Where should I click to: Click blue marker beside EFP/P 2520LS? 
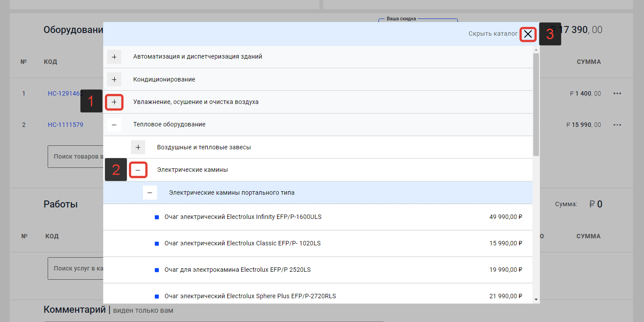click(157, 270)
